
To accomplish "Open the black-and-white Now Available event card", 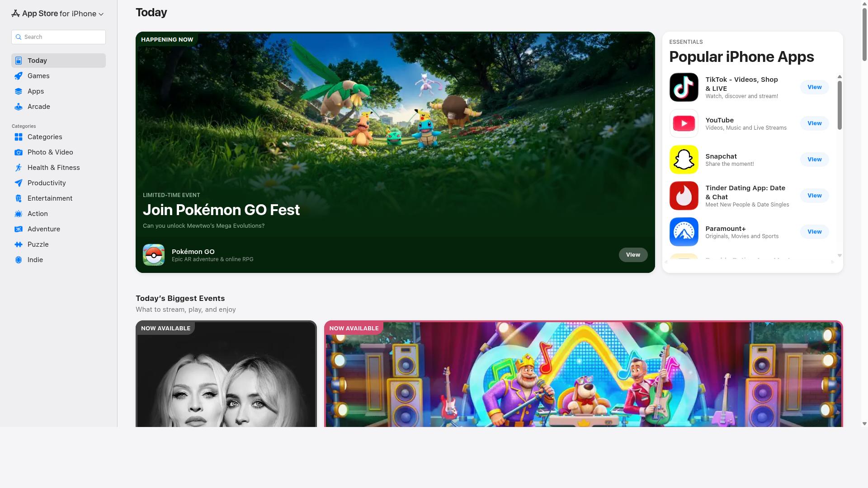I will coord(226,374).
